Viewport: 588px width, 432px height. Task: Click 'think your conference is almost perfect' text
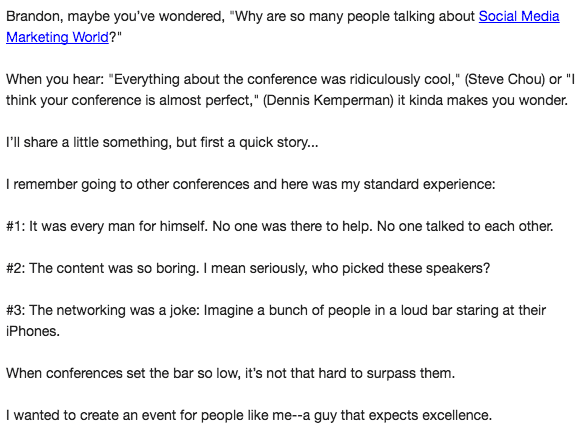[x=132, y=100]
